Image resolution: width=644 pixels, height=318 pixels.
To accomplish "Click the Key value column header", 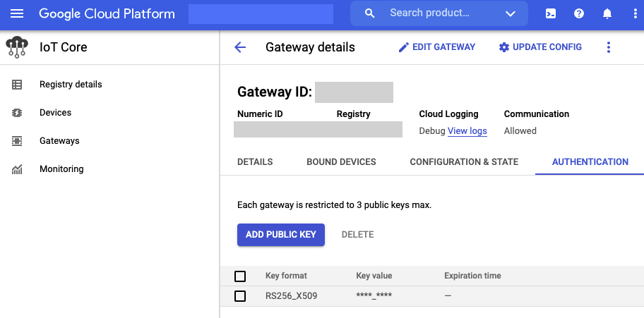I will (x=374, y=276).
